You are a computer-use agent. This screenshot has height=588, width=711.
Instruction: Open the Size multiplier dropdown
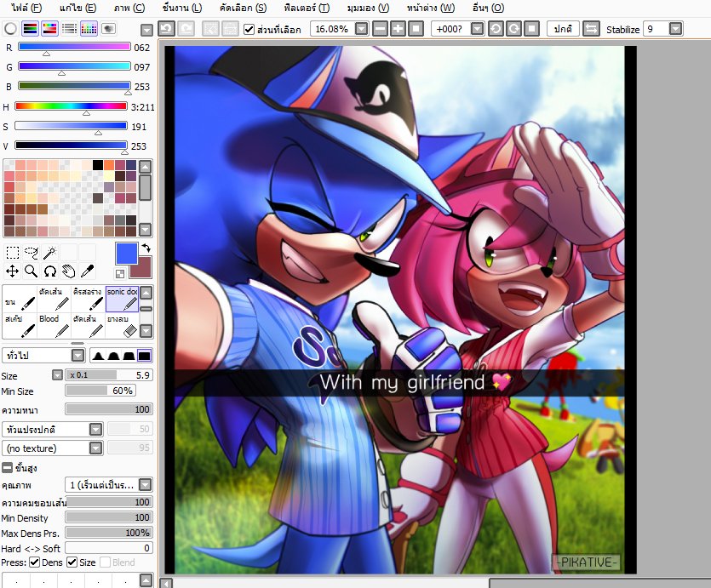(57, 375)
